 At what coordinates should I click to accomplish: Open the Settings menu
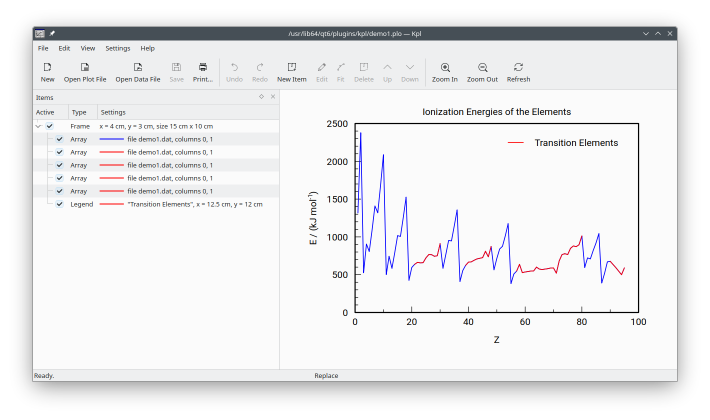tap(118, 48)
